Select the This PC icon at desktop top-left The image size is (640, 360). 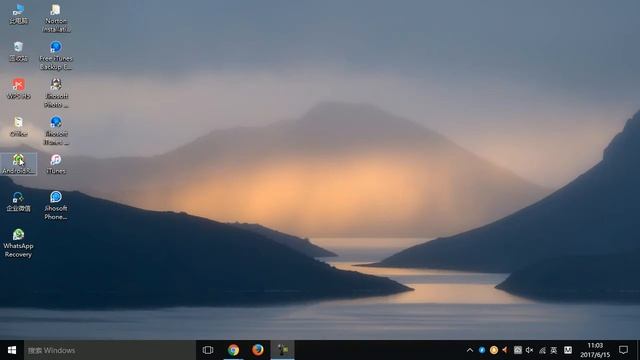coord(18,14)
